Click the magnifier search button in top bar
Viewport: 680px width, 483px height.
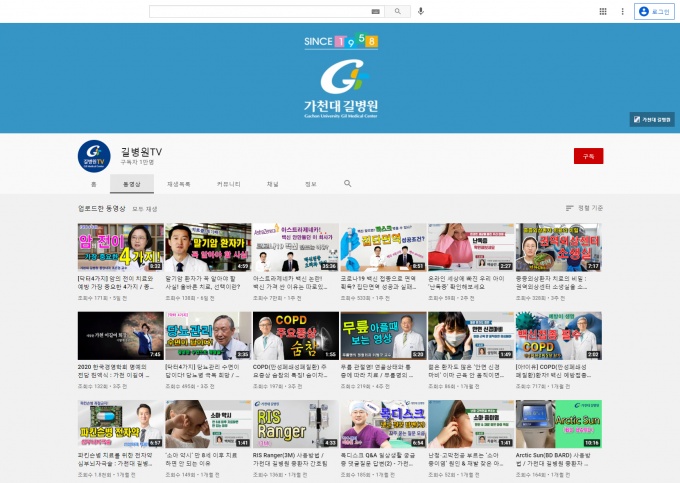(398, 11)
